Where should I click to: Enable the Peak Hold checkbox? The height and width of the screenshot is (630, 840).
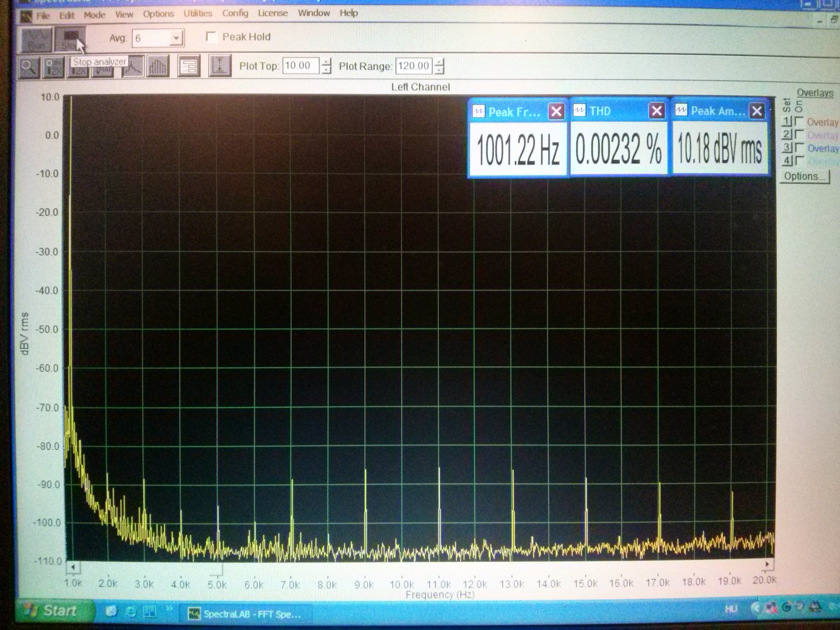click(211, 37)
